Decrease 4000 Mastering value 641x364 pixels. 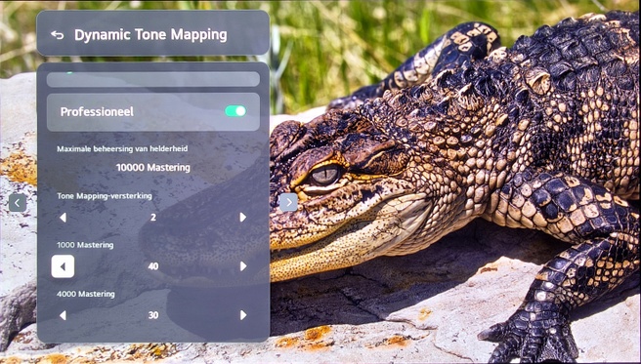pos(63,315)
